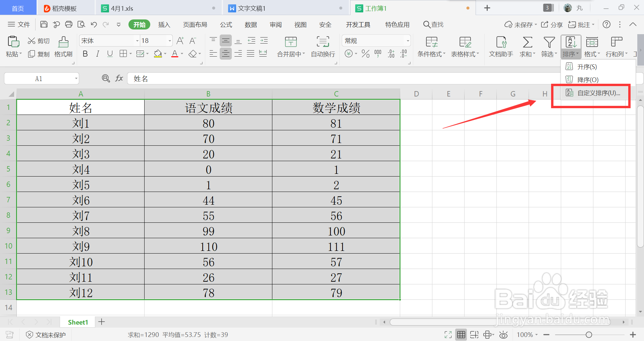644x341 pixels.
Task: Open conditional formatting (条件格式)
Action: 431,47
